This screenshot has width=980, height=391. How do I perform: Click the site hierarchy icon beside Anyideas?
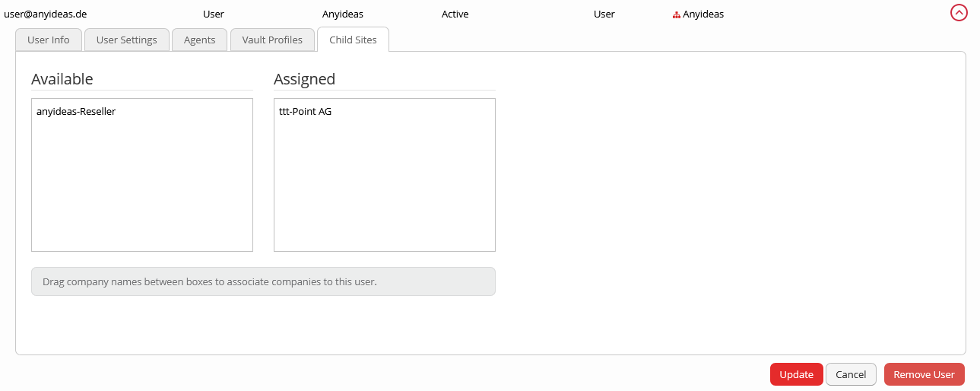click(x=676, y=14)
